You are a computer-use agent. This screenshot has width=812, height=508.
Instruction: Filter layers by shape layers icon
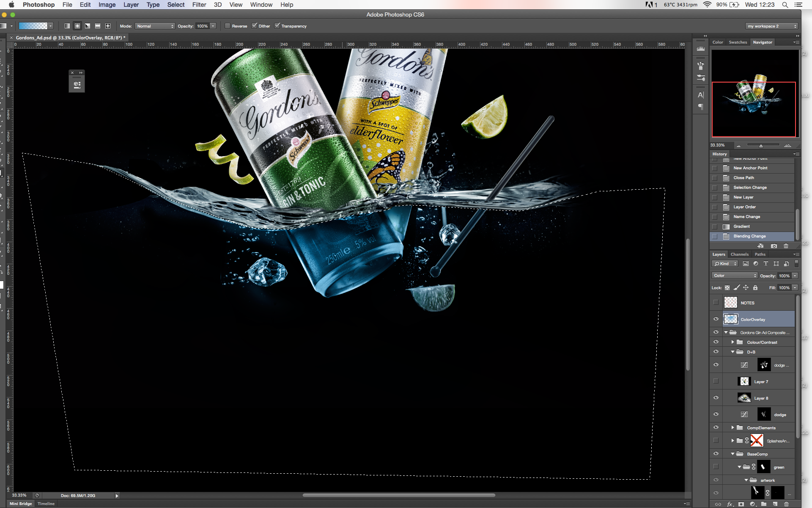pos(776,264)
